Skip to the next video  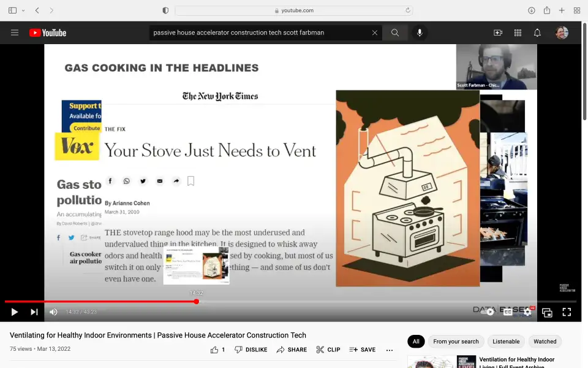point(34,312)
